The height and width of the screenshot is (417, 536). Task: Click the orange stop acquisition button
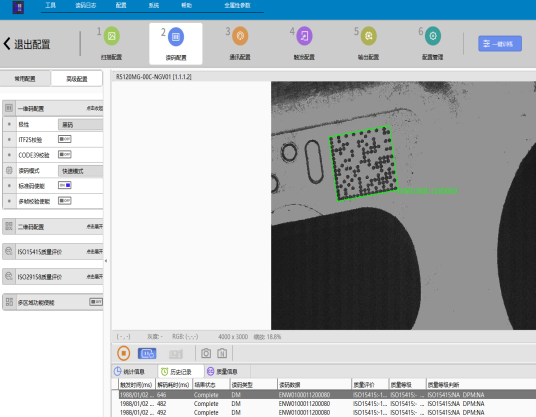click(123, 353)
